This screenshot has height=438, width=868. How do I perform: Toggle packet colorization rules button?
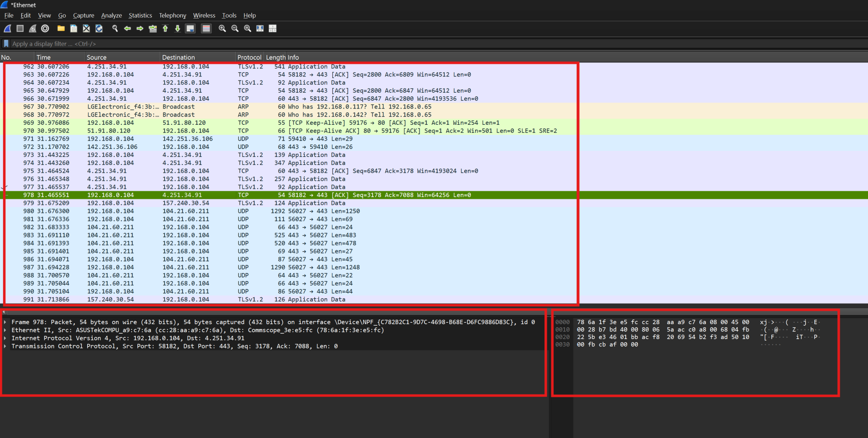pyautogui.click(x=206, y=28)
